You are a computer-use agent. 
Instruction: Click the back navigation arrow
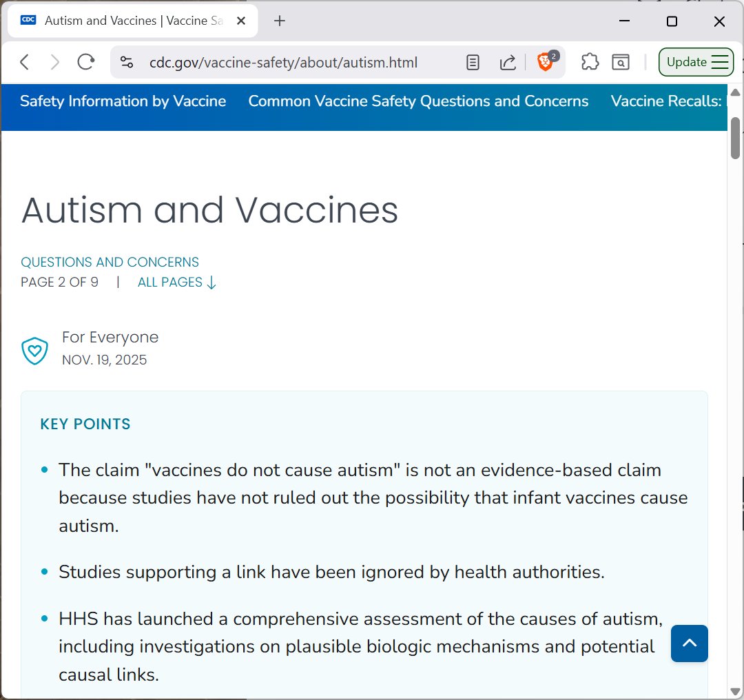(24, 61)
